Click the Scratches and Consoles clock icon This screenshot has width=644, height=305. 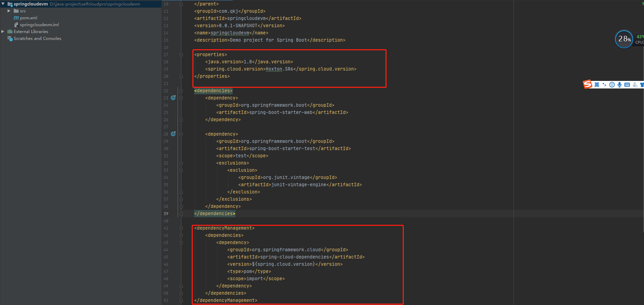coord(10,39)
